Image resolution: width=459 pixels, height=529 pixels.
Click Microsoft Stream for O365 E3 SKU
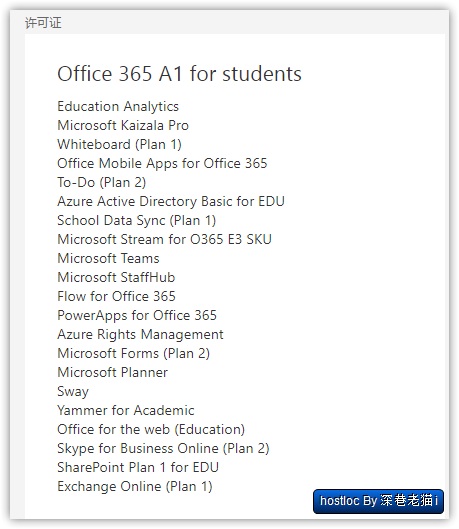[x=164, y=240]
